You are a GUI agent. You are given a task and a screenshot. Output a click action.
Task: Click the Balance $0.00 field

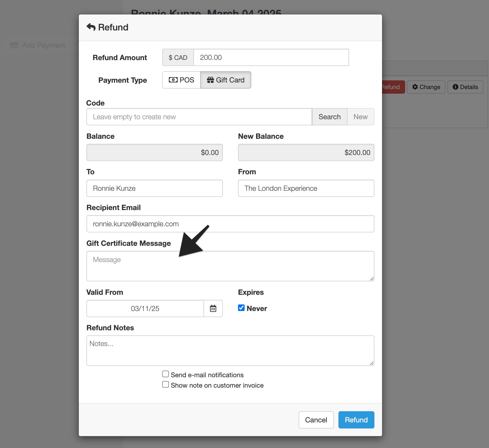[x=155, y=152]
